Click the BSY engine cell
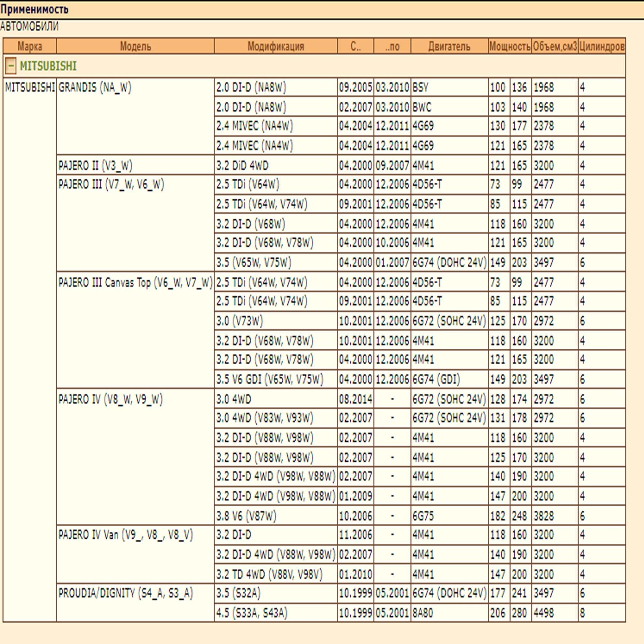The image size is (644, 644). click(450, 87)
